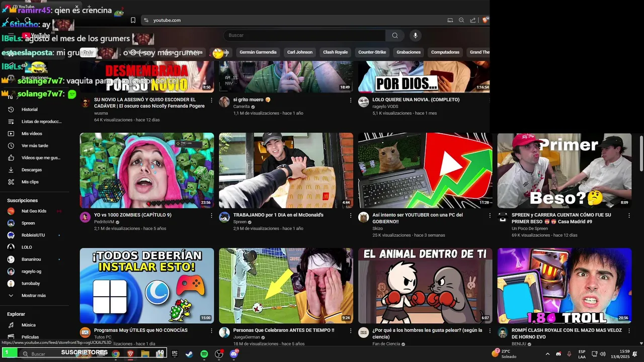
Task: Open File Explorer from the taskbar
Action: 145,354
